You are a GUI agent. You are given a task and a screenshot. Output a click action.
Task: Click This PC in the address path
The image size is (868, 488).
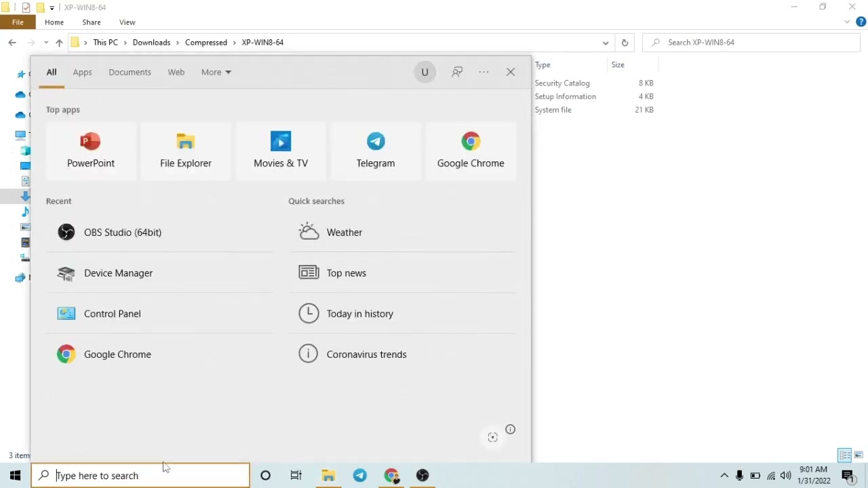click(105, 42)
